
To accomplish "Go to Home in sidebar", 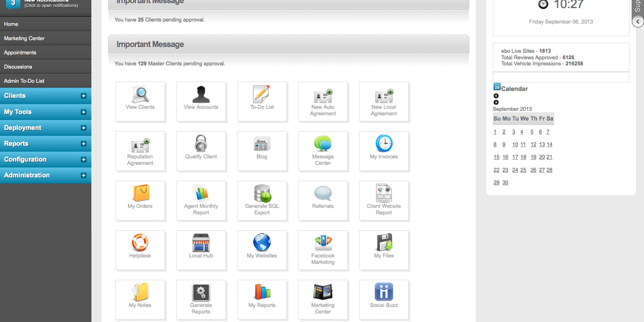I will point(46,24).
